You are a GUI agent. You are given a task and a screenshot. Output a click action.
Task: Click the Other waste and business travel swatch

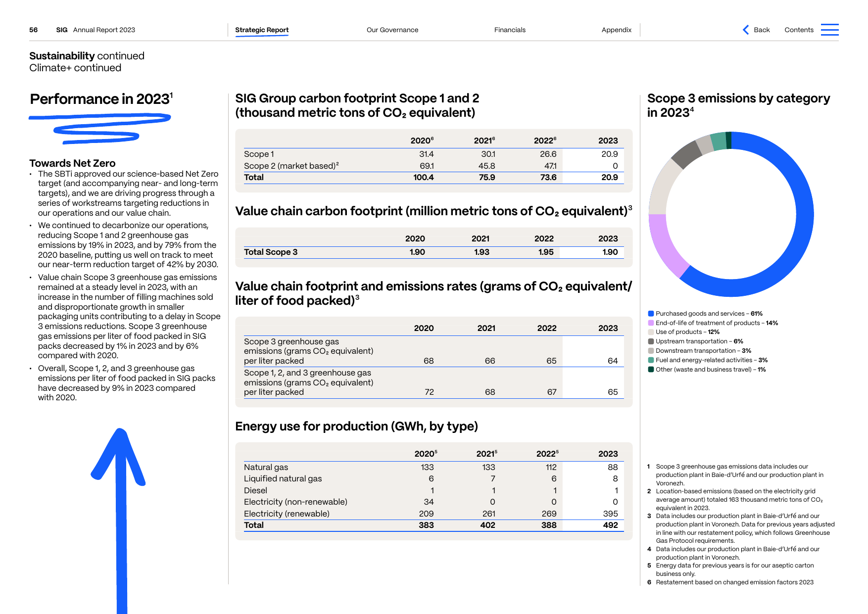click(651, 370)
